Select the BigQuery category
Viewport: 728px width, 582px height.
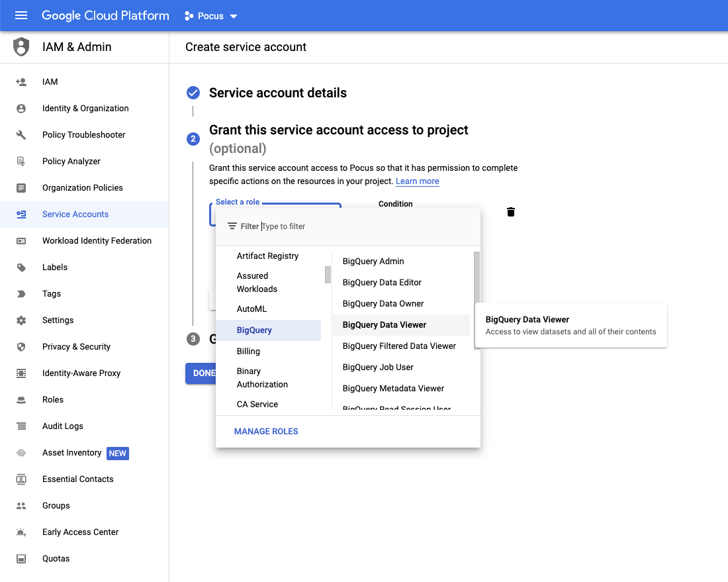point(268,330)
